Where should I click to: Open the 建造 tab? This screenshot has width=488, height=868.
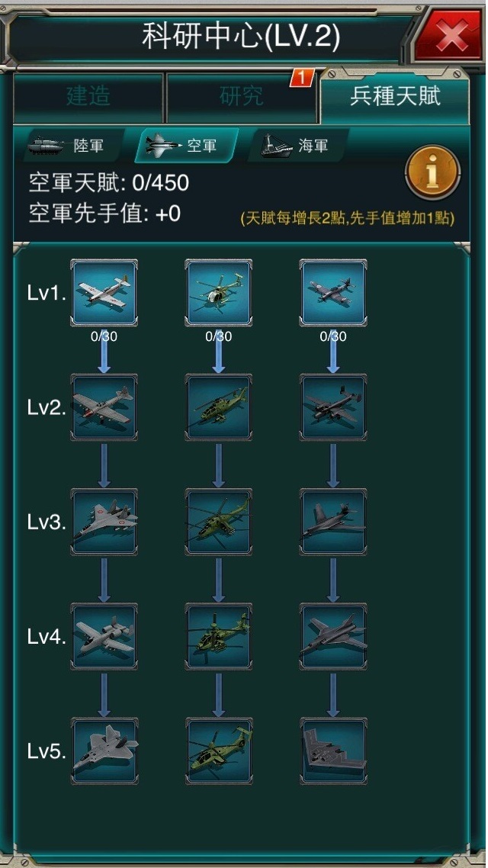(88, 97)
